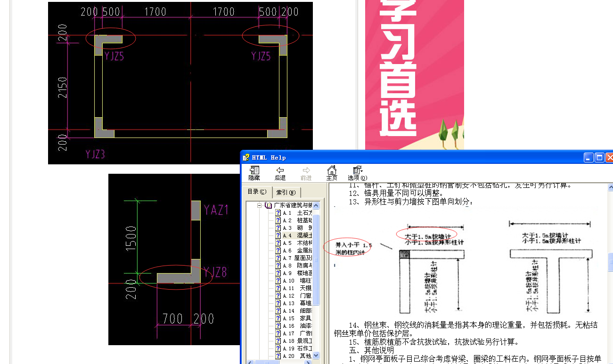
Task: Click help text line 13、异形柱与剪力墙
Action: point(410,202)
